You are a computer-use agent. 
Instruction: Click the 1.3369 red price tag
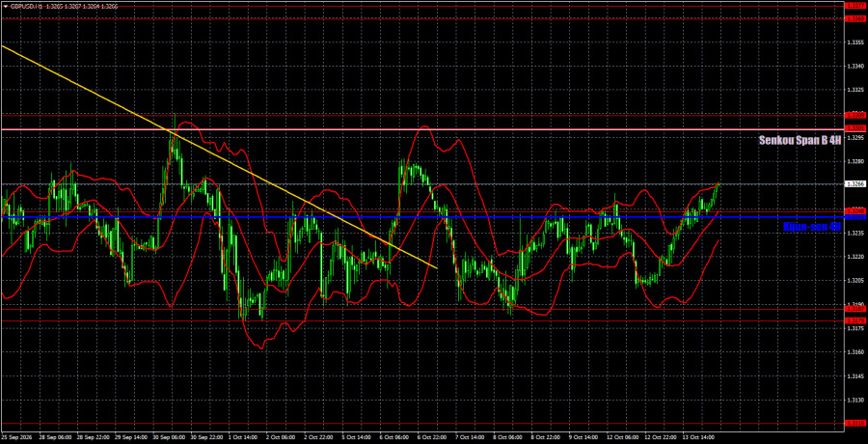click(855, 18)
